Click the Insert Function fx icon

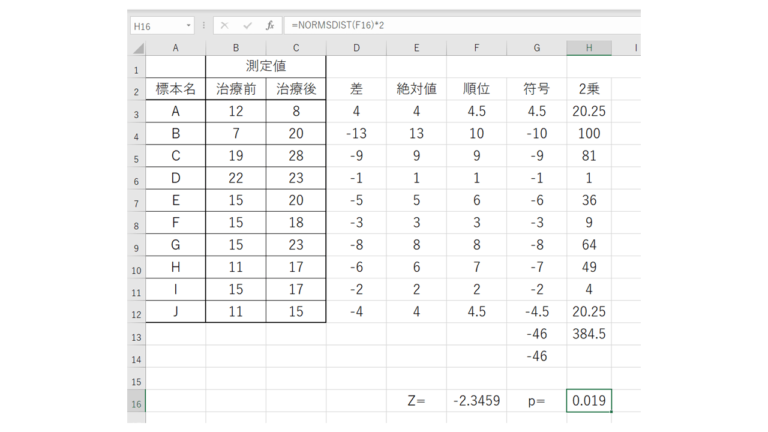(270, 25)
